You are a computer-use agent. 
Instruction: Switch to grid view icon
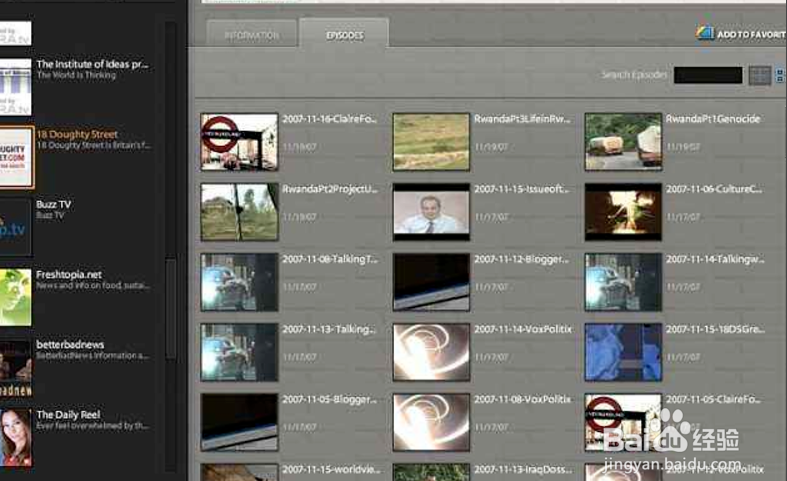click(x=760, y=75)
